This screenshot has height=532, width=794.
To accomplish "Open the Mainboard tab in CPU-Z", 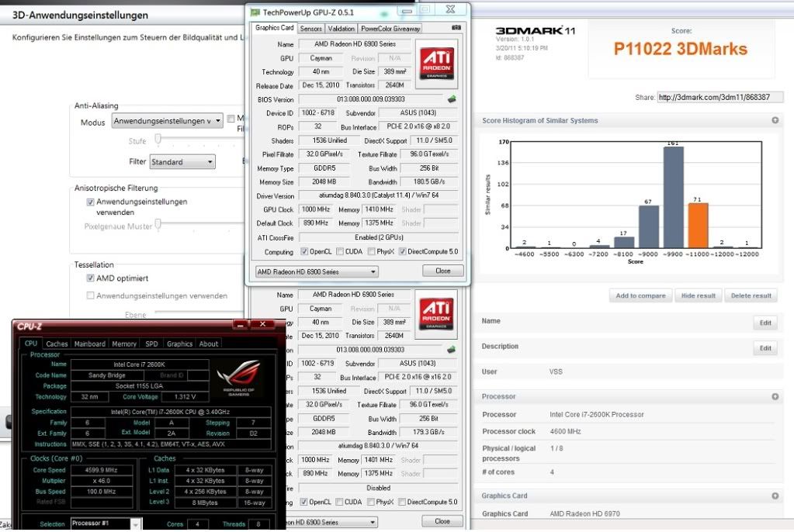I will pyautogui.click(x=89, y=344).
